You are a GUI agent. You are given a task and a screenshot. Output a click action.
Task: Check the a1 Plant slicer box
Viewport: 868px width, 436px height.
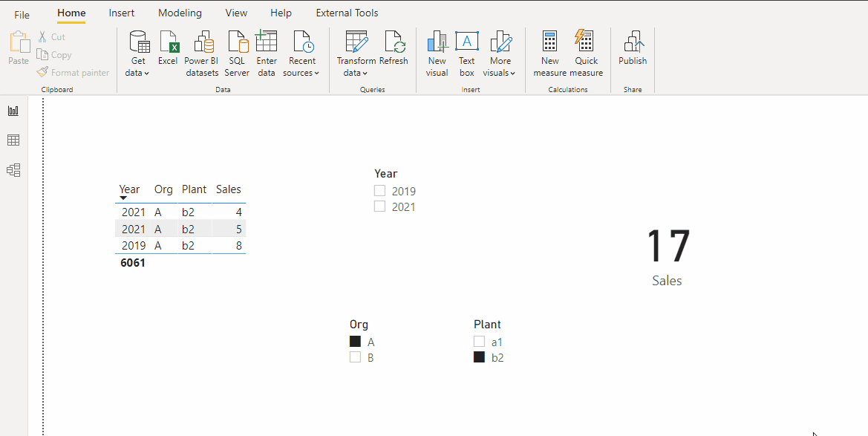[479, 341]
